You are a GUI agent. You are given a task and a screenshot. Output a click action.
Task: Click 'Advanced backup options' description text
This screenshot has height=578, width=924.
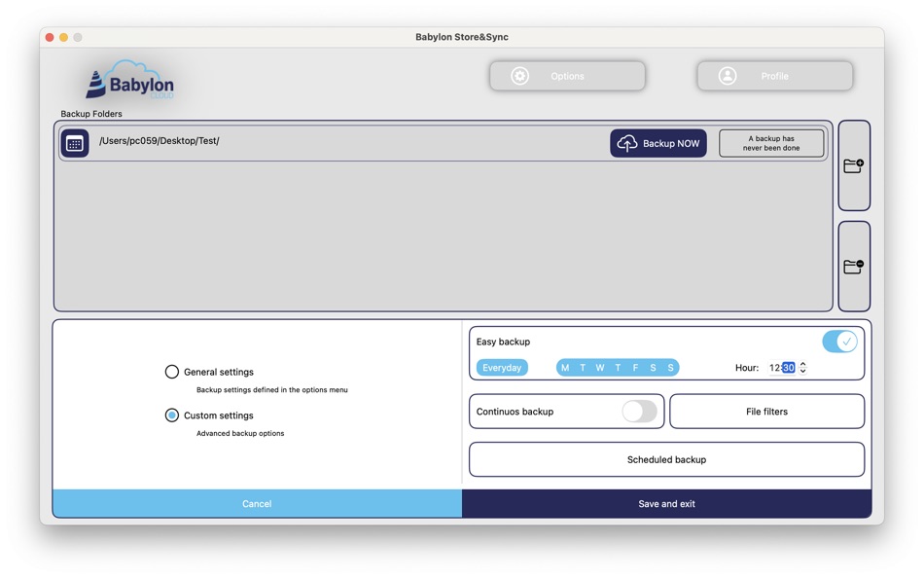click(240, 434)
